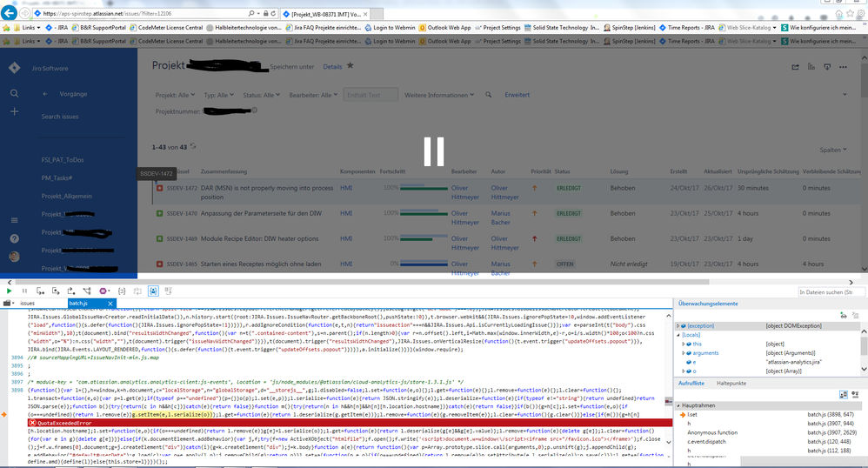Open Jira search from the sidebar magnifier
The height and width of the screenshot is (468, 868).
(x=15, y=94)
